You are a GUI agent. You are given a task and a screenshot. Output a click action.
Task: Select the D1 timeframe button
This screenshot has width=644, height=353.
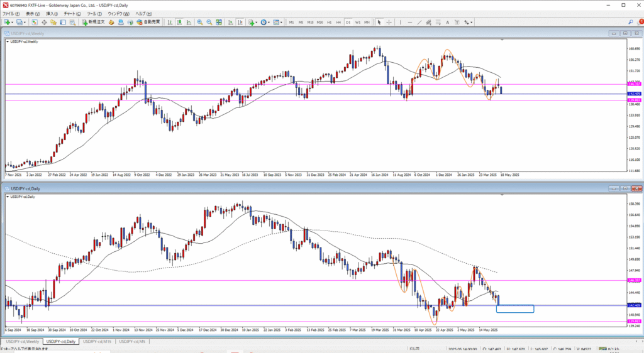348,22
